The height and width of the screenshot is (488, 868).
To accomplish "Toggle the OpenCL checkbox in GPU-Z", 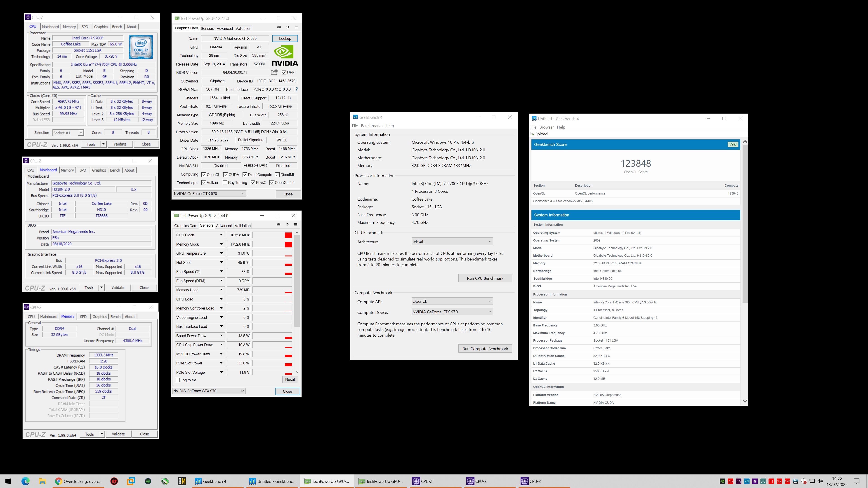I will coord(203,174).
